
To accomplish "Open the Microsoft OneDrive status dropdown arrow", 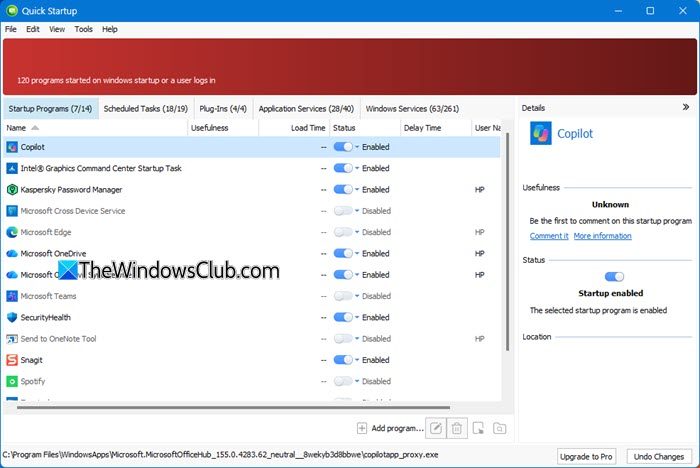I will 357,253.
